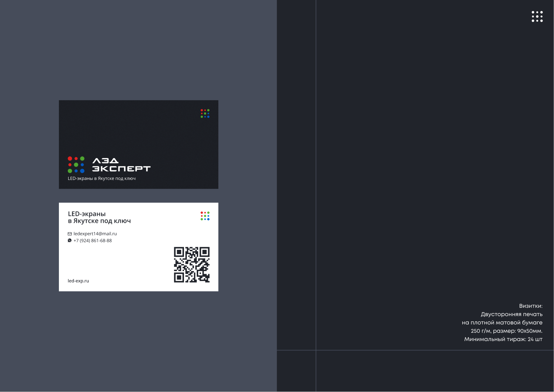554x392 pixels.
Task: Click white card line 'в Якутске под ключ'
Action: [99, 221]
